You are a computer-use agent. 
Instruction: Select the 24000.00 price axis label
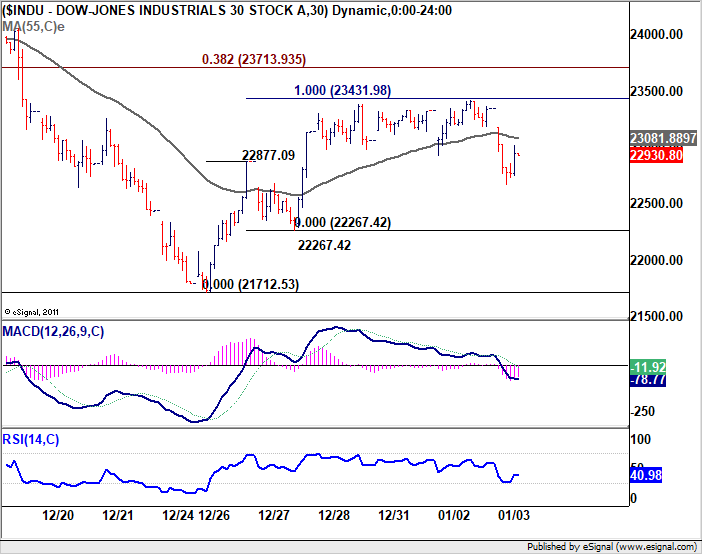[656, 34]
